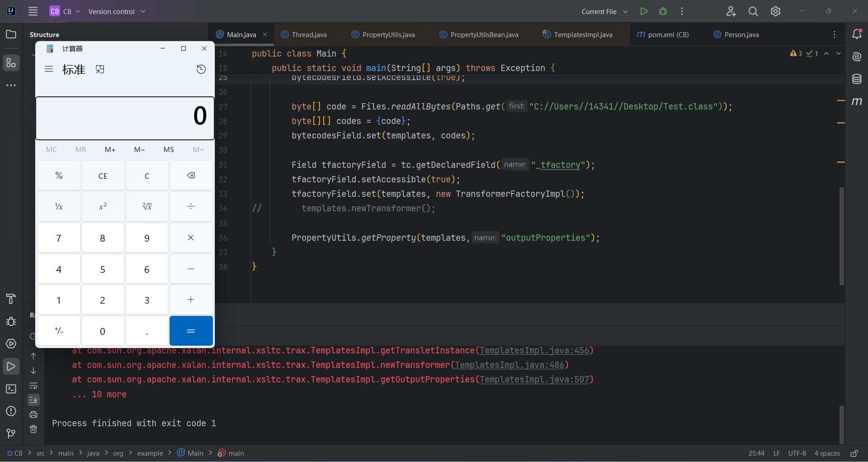Open the Debug tool window in sidebar

tap(11, 321)
